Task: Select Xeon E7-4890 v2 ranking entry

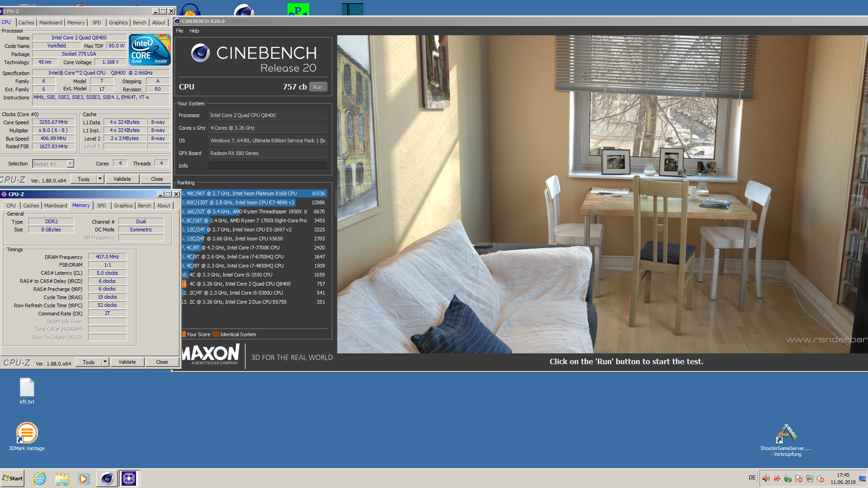Action: click(254, 202)
